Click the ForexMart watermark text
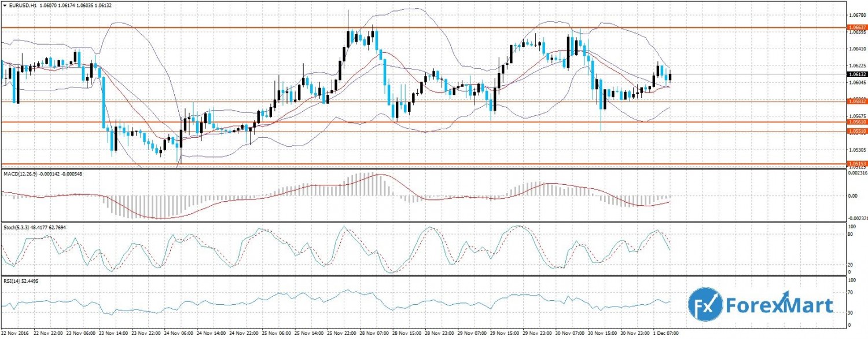Image resolution: width=868 pixels, height=339 pixels. pos(781,305)
